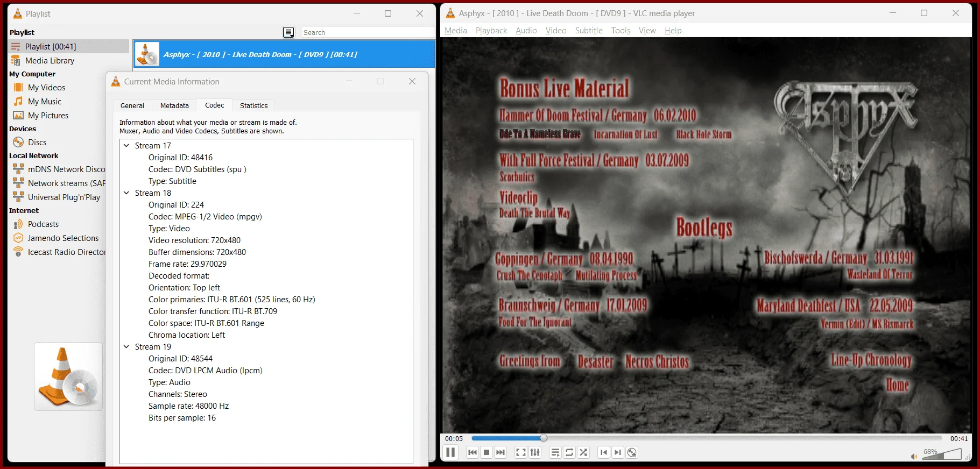Skip to the next media item
Image resolution: width=980 pixels, height=469 pixels.
point(500,452)
